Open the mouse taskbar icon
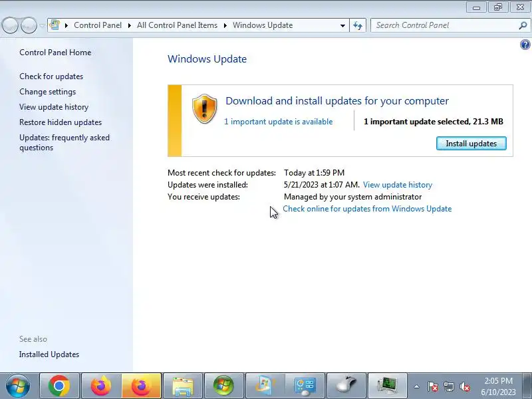This screenshot has width=532, height=399. [x=346, y=386]
